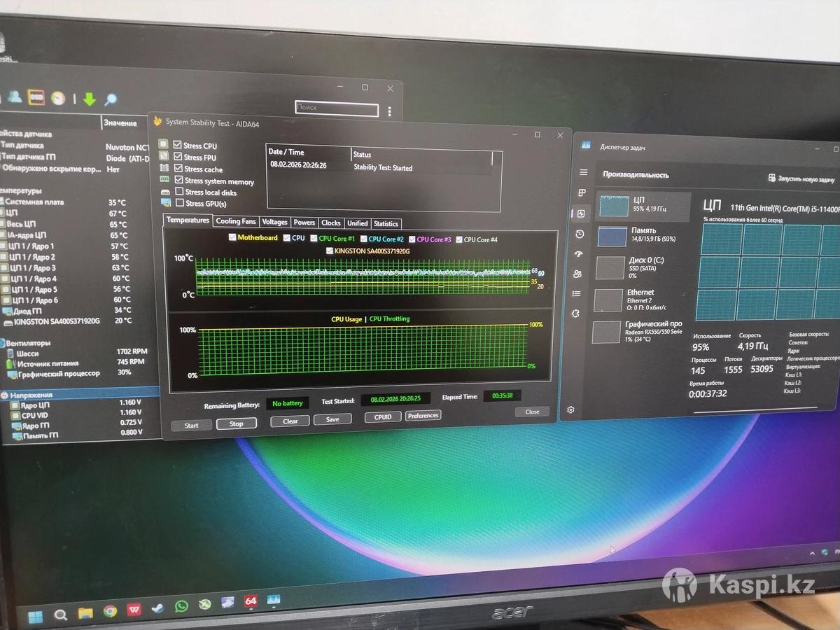Screen dimensions: 840x630
Task: Switch to the Cooling Fans tab
Action: click(x=236, y=222)
